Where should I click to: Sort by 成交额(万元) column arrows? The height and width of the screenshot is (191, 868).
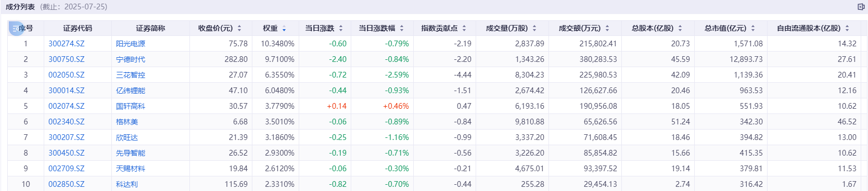click(607, 28)
